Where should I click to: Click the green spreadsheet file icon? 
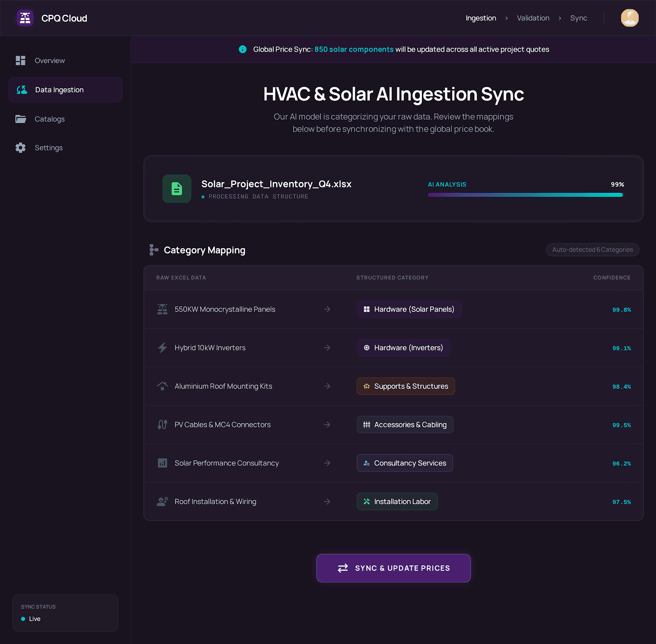[x=177, y=189]
